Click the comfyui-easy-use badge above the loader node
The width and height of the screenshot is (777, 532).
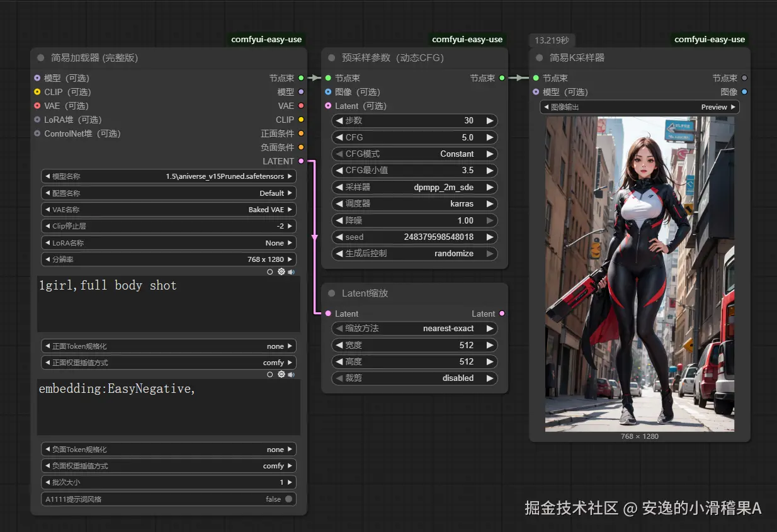(266, 39)
